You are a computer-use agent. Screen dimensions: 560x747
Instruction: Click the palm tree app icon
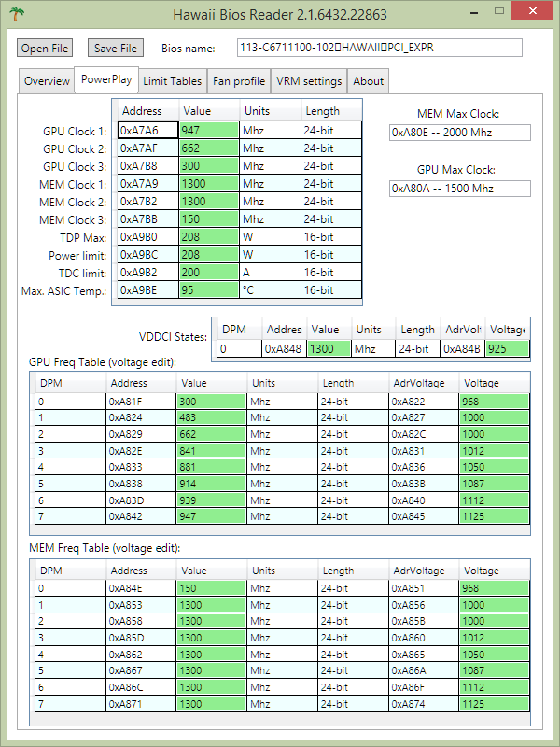[x=17, y=13]
